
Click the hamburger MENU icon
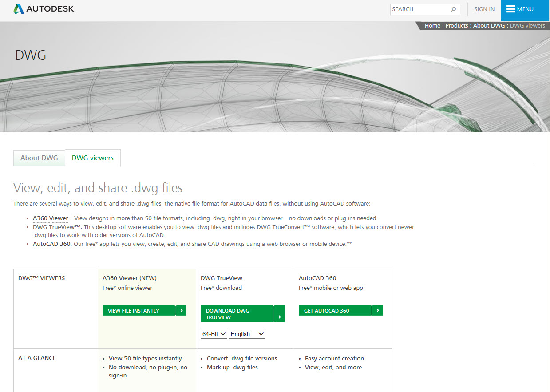(x=510, y=9)
